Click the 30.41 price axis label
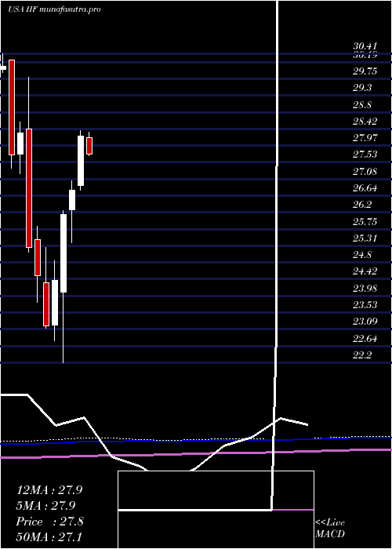Screen dimensions: 392x549 (365, 46)
